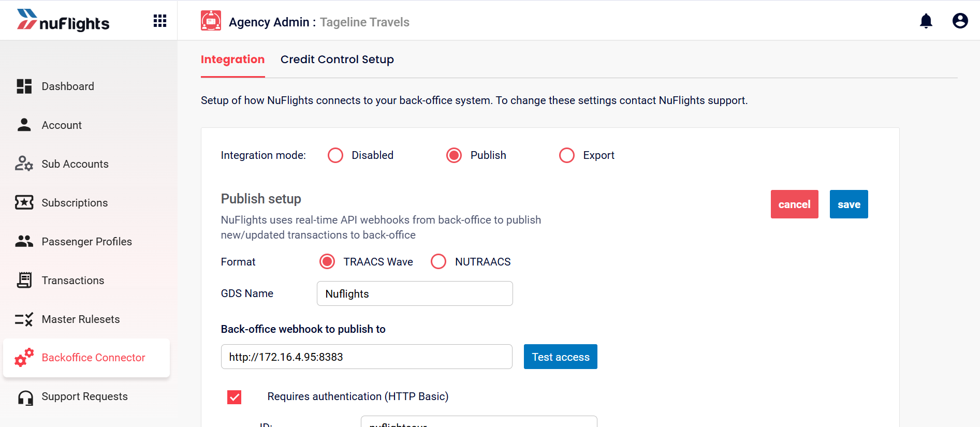The height and width of the screenshot is (427, 980).
Task: Click the Passenger Profiles group icon
Action: 24,241
